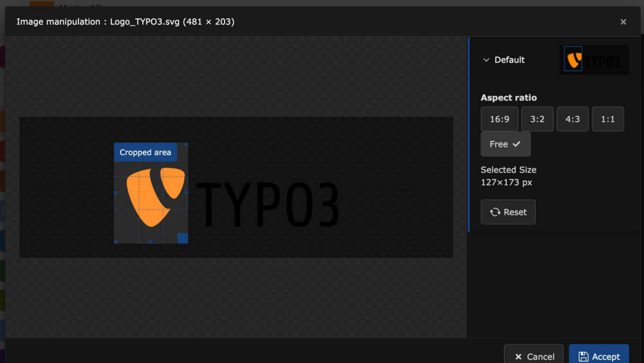
Task: Click the floppy disk icon on Accept
Action: (x=583, y=356)
